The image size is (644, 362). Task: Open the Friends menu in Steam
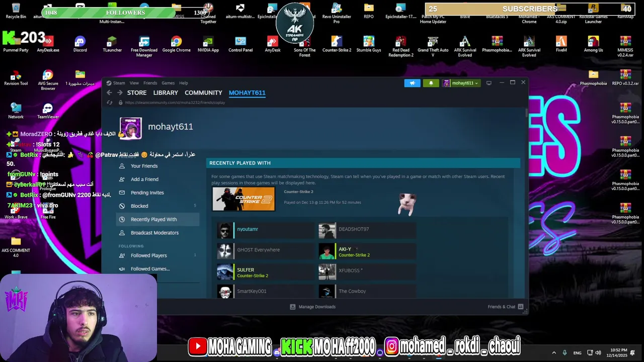[x=150, y=83]
